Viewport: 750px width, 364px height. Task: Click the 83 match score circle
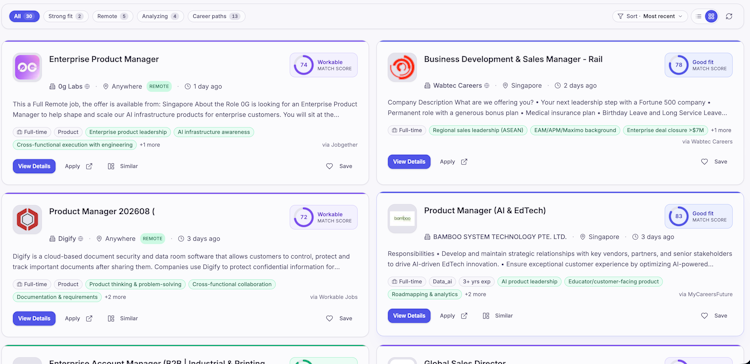click(678, 216)
